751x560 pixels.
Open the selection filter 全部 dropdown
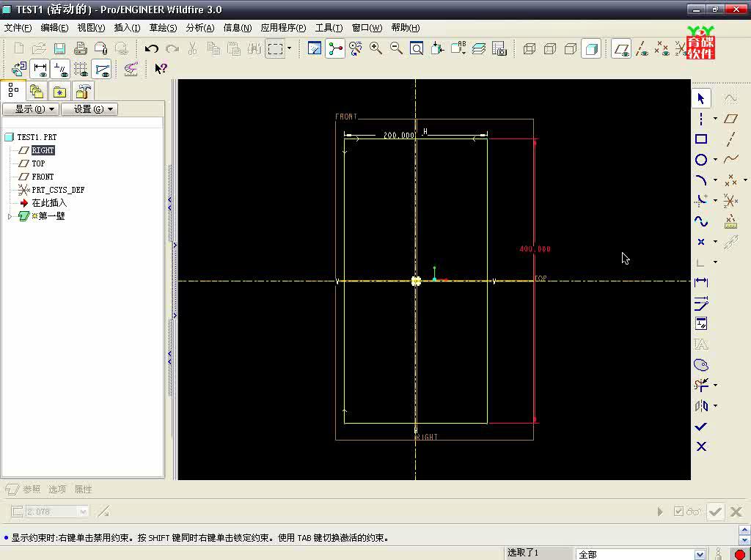[699, 554]
